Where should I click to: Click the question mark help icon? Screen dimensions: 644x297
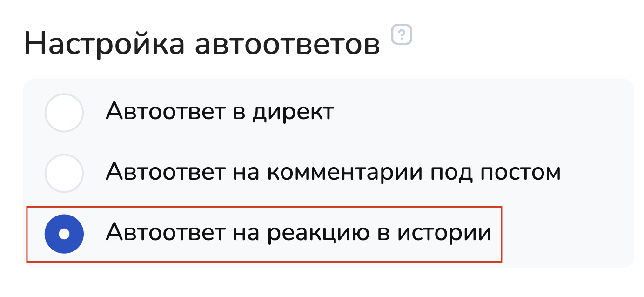(x=402, y=35)
